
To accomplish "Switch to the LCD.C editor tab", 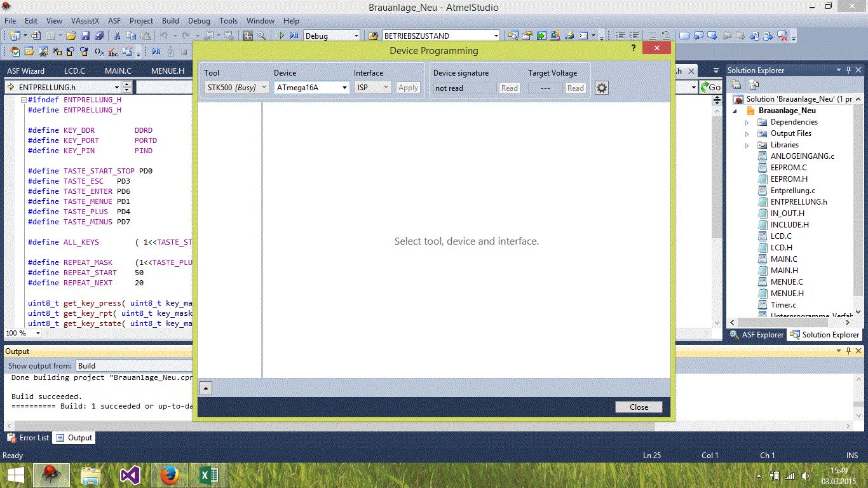I will [x=74, y=71].
